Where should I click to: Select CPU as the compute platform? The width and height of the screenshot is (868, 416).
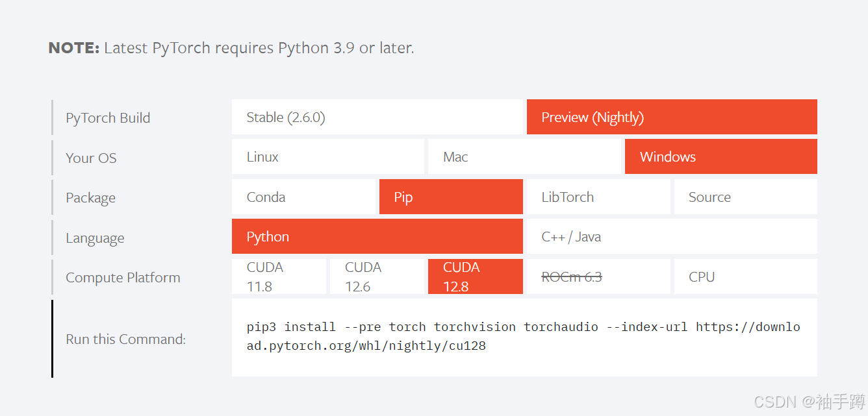[x=745, y=277]
